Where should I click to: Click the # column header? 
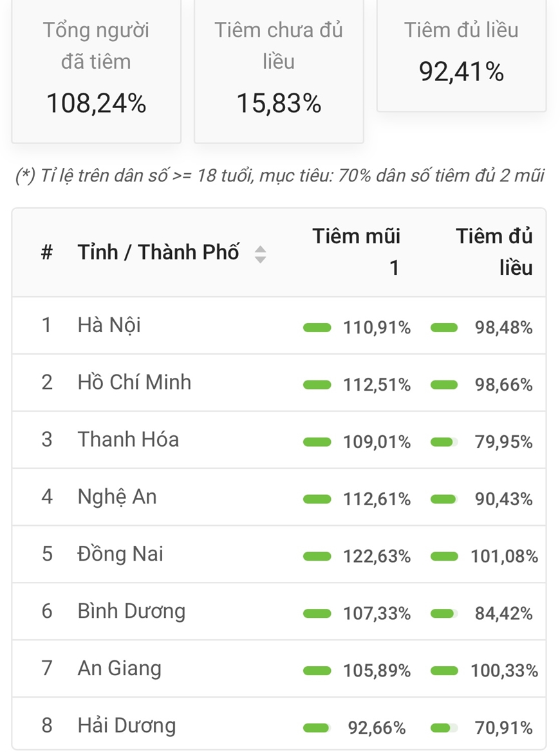click(47, 252)
